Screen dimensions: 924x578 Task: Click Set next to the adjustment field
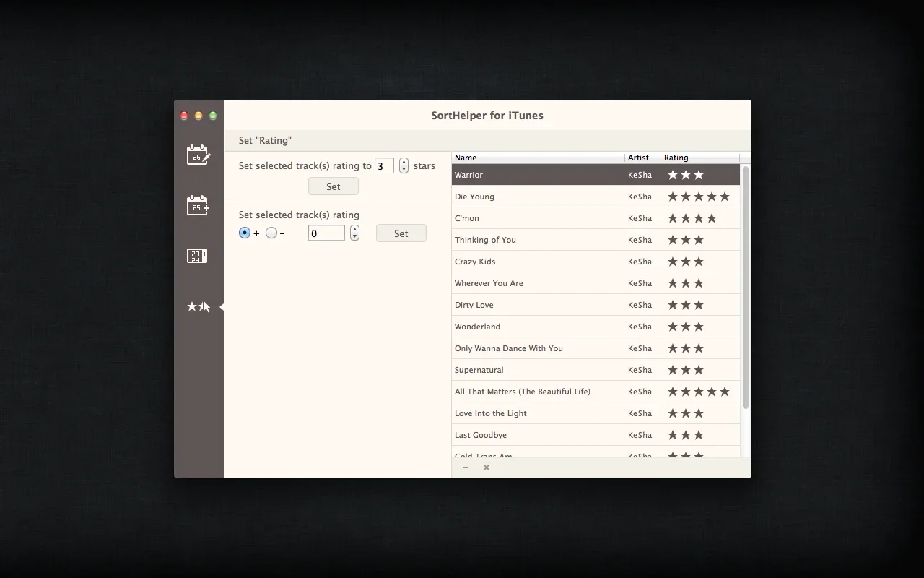tap(401, 233)
